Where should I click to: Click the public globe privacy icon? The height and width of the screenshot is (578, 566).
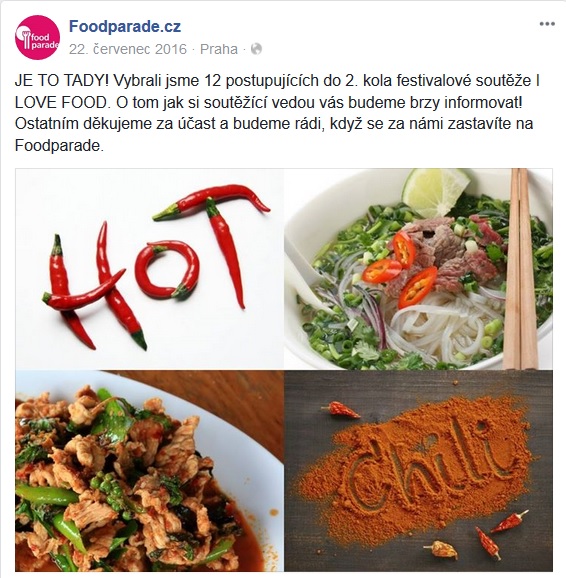click(x=256, y=49)
